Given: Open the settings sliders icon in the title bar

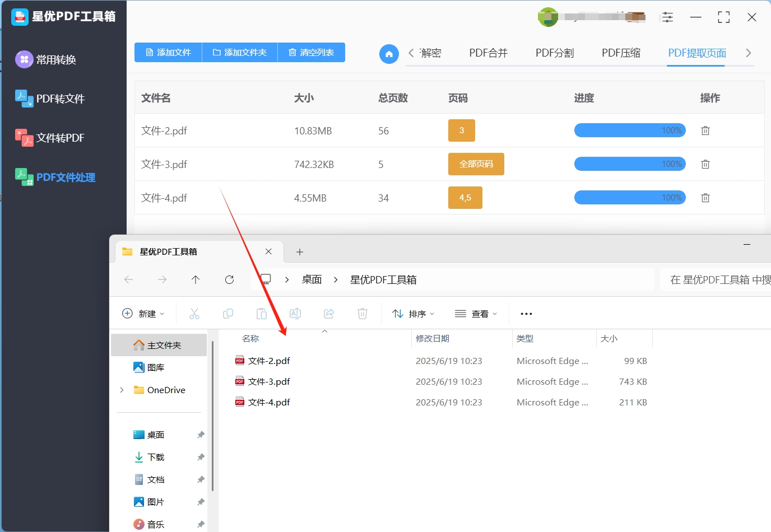Looking at the screenshot, I should coord(667,17).
